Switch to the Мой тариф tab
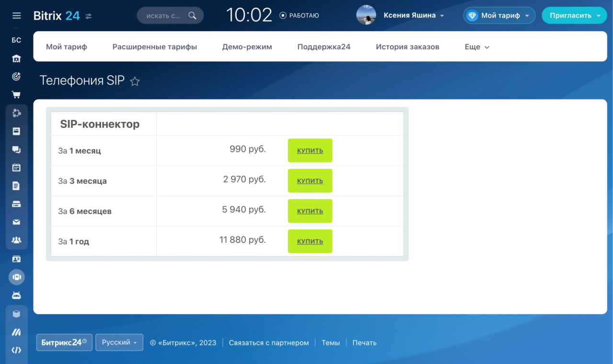 tap(67, 47)
